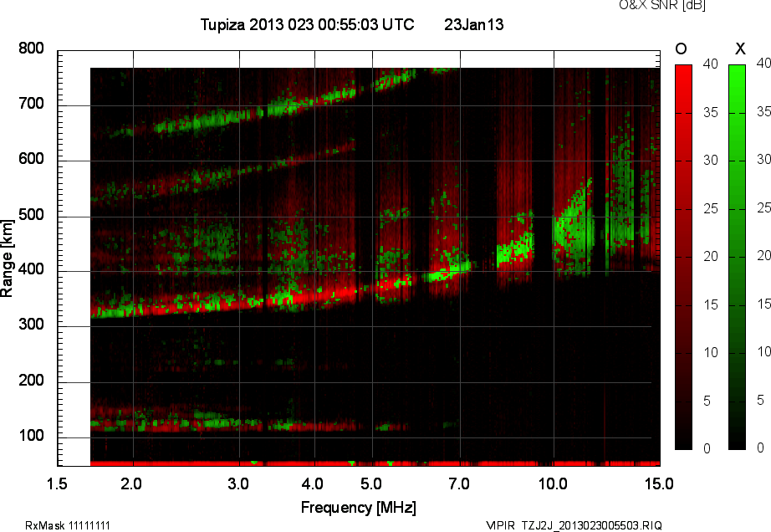This screenshot has width=771, height=532.
Task: Click the 15 label on O color bar
Action: (x=711, y=304)
